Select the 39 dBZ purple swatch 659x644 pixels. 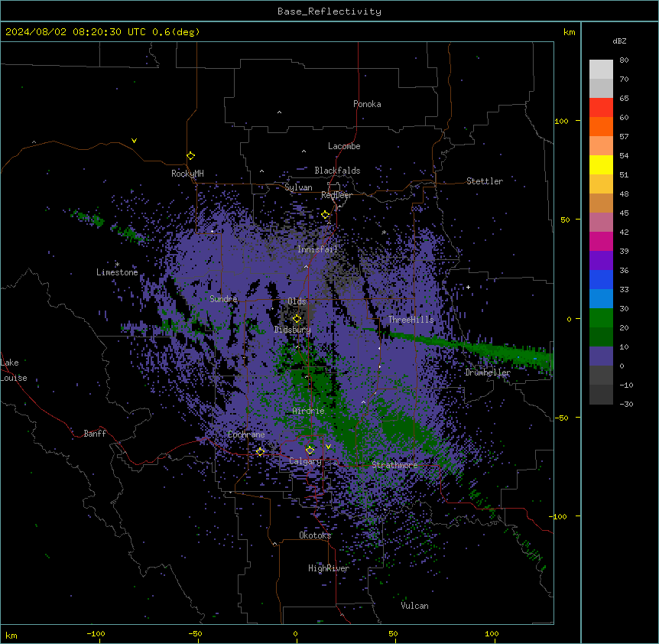(601, 260)
